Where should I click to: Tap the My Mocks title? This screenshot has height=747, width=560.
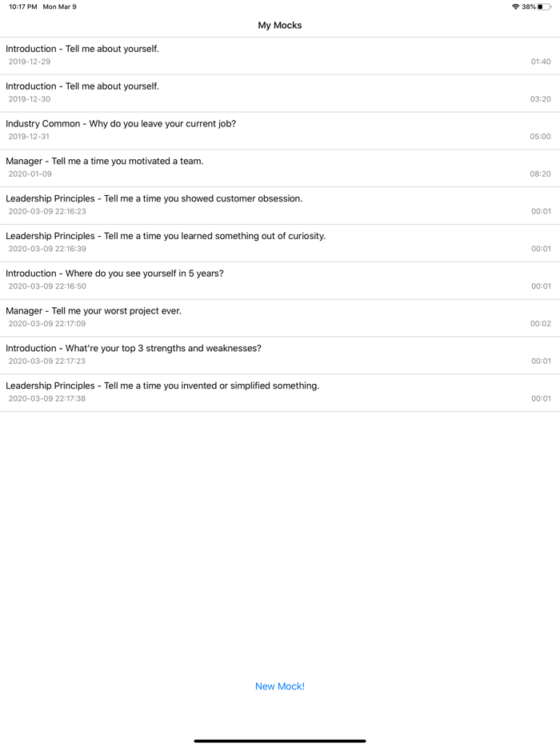(x=279, y=25)
